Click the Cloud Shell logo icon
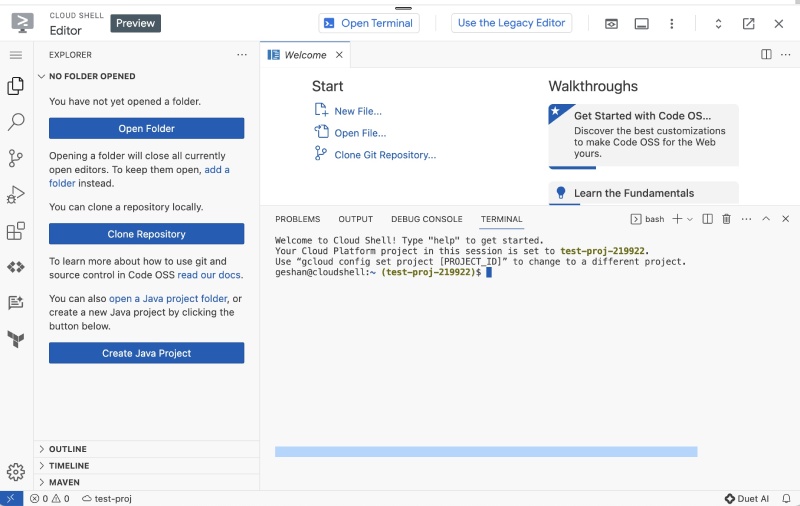 click(22, 23)
